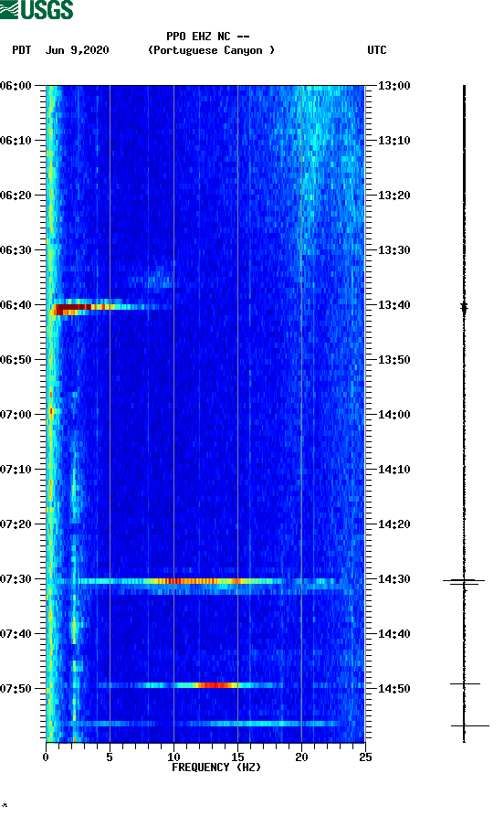Click the lowest seismogram spike, below 14:50
Viewport: 504px width, 815px height.
(x=469, y=725)
